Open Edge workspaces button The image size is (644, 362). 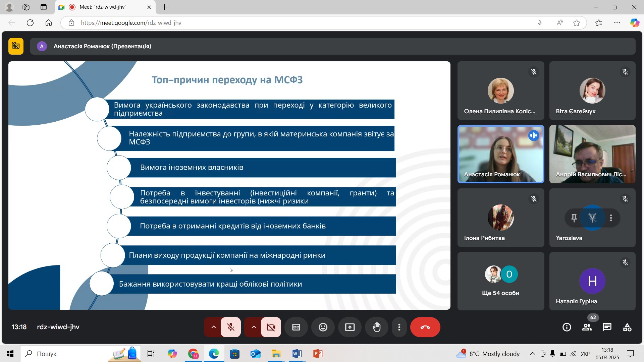click(x=26, y=7)
